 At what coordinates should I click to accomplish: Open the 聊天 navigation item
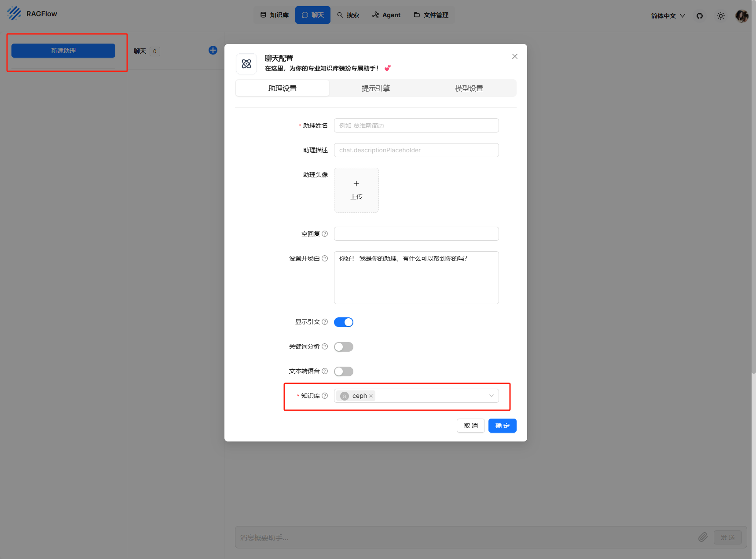[x=313, y=15]
